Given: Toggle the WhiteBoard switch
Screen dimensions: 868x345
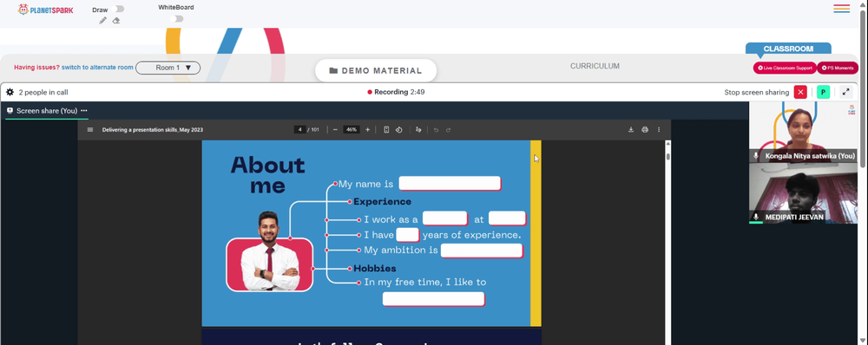Looking at the screenshot, I should (176, 19).
